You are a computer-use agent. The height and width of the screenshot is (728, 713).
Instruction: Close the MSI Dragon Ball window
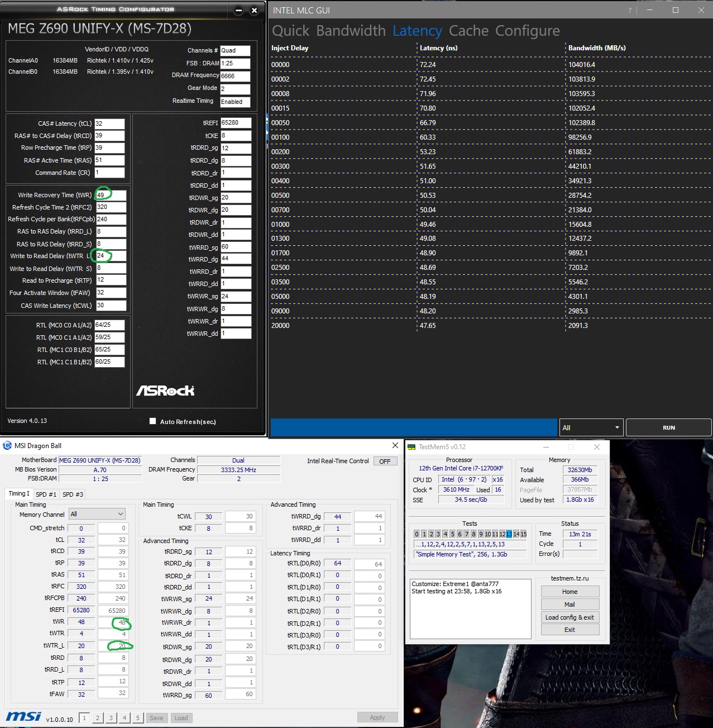click(x=395, y=445)
